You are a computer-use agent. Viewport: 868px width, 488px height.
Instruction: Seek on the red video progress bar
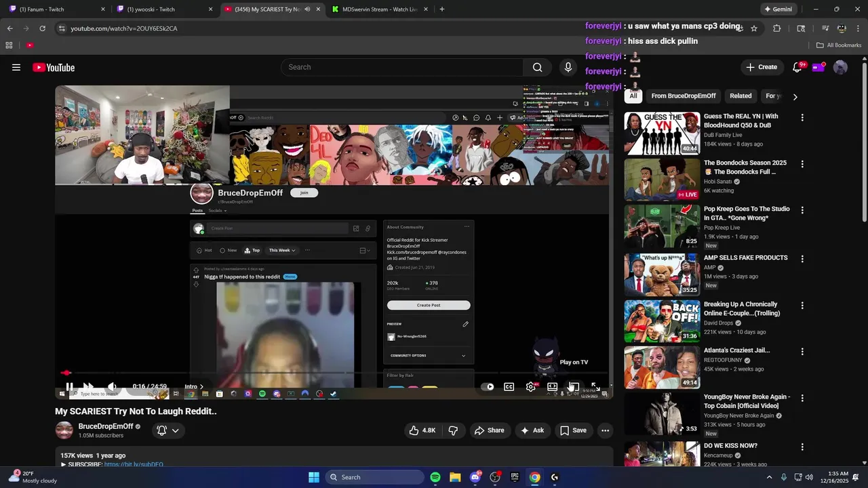coord(334,373)
